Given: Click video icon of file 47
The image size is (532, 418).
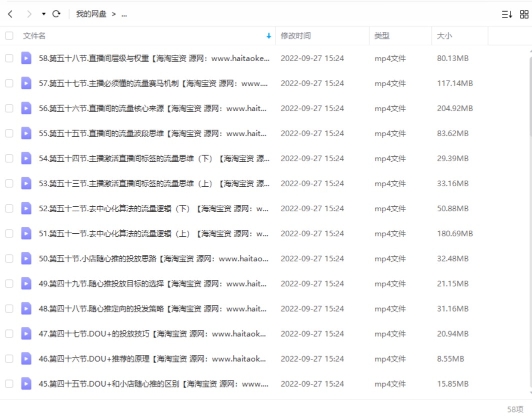Looking at the screenshot, I should 26,334.
